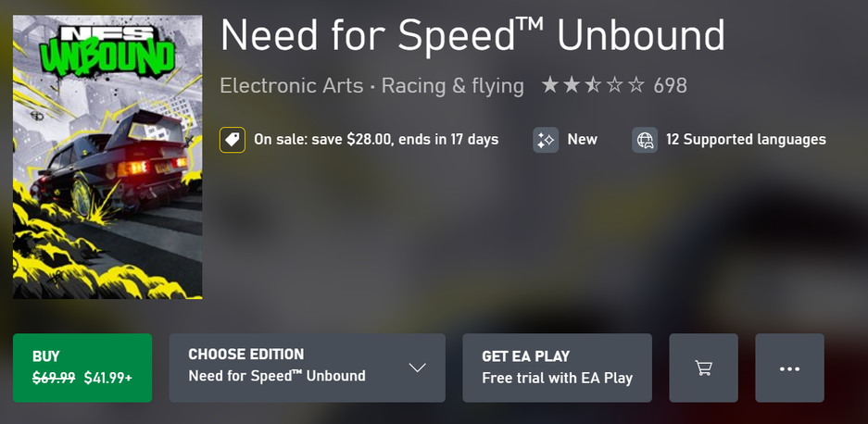This screenshot has width=868, height=424.
Task: Click Get EA Play free trial button
Action: pyautogui.click(x=557, y=368)
